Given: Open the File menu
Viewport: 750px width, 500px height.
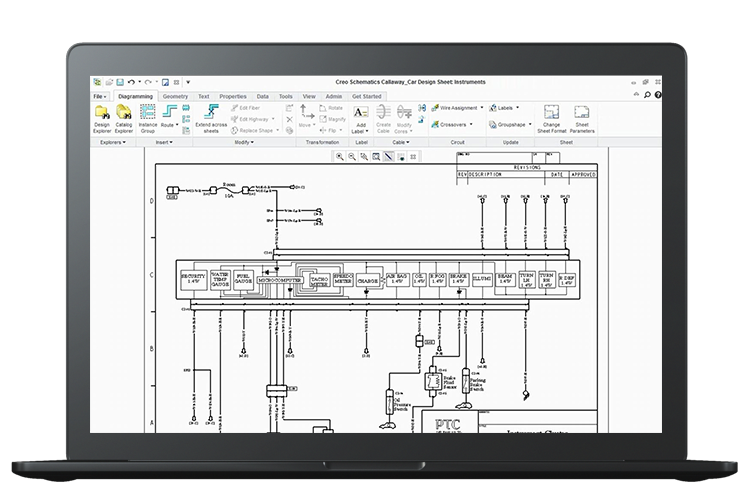Looking at the screenshot, I should pos(100,95).
